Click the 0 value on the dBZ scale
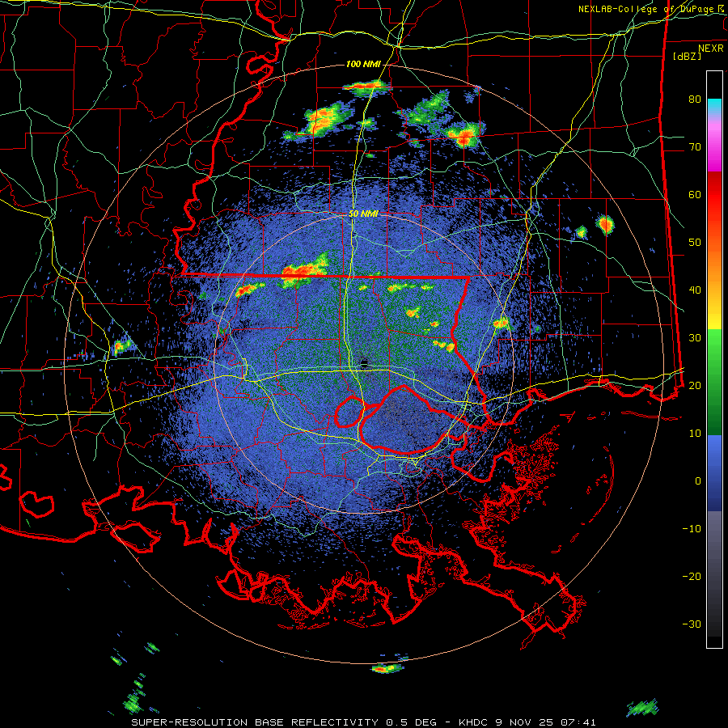728x728 pixels. coord(698,481)
